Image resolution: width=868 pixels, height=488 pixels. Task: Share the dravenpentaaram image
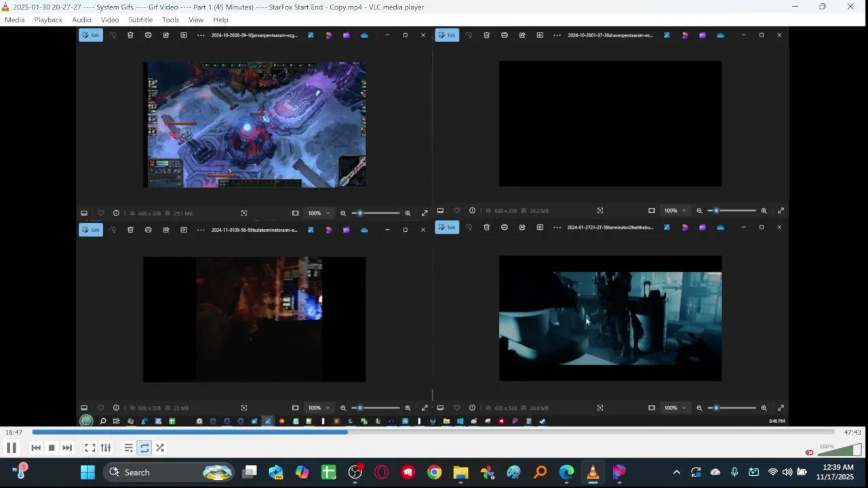(522, 35)
